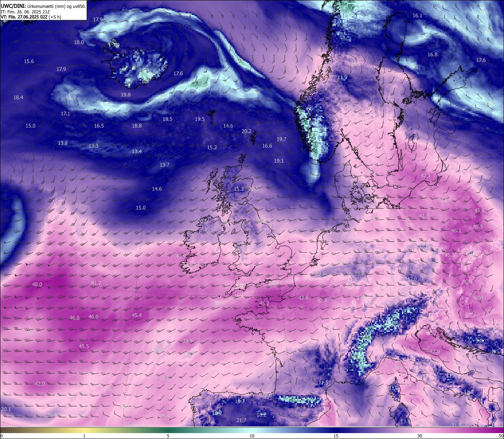The image size is (504, 439).
Task: Click the 15.3 value over Scotland
Action: click(239, 189)
